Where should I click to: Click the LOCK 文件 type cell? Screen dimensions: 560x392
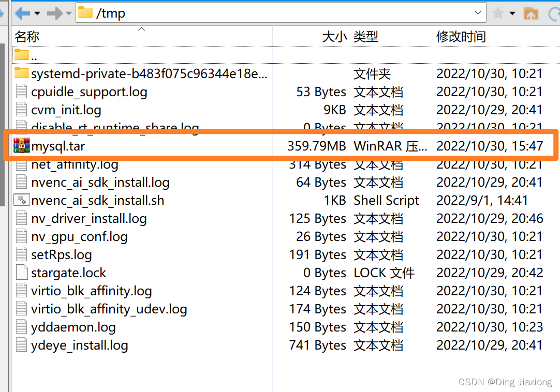[x=384, y=273]
